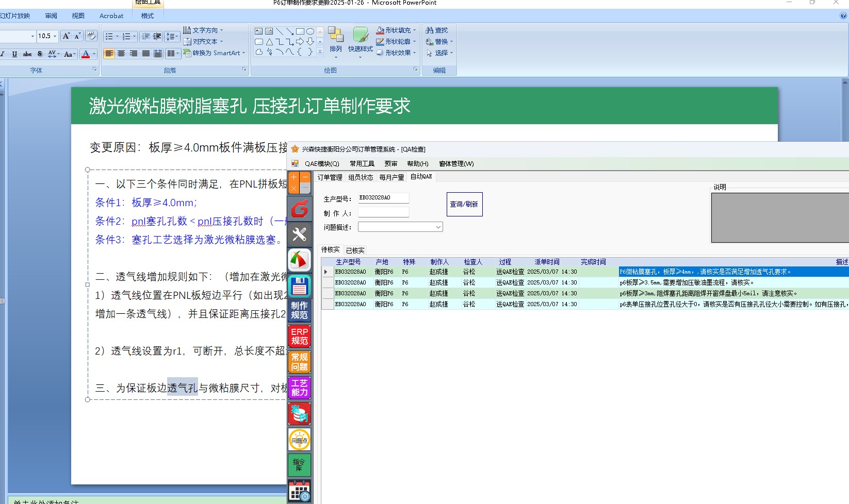849x504 pixels.
Task: Open 文字方向 text direction menu
Action: pos(203,30)
